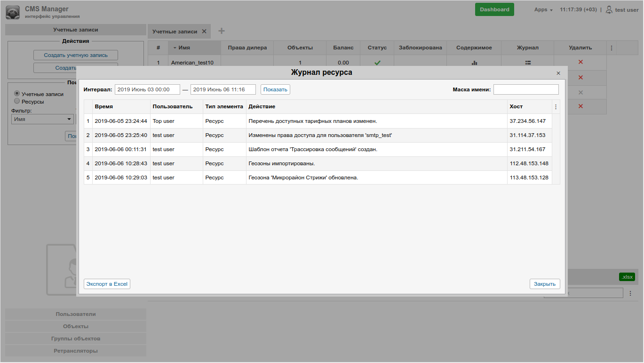Open the Apps dropdown menu

coord(543,9)
